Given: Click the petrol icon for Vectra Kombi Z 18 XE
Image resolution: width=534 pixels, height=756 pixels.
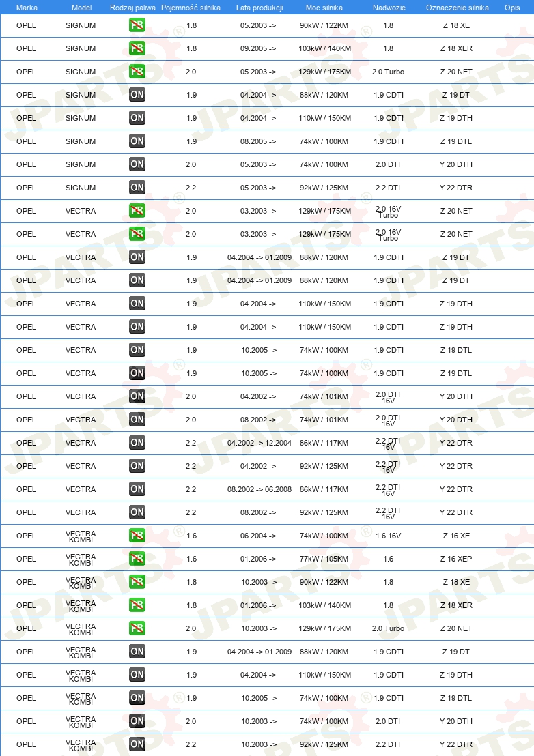Looking at the screenshot, I should [137, 582].
